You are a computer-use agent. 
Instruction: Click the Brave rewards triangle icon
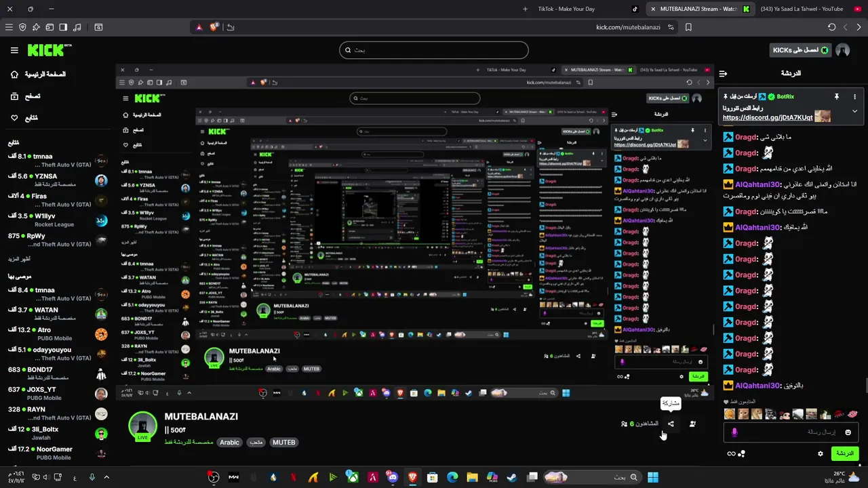[x=199, y=27]
